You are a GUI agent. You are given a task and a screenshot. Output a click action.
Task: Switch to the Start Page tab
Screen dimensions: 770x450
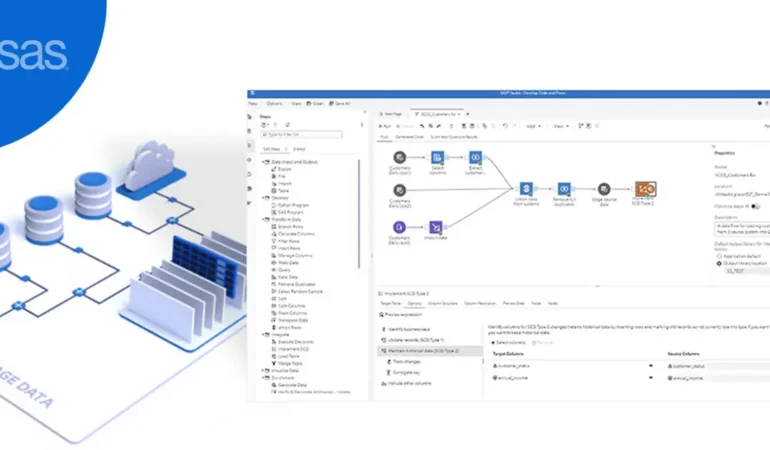[x=390, y=114]
